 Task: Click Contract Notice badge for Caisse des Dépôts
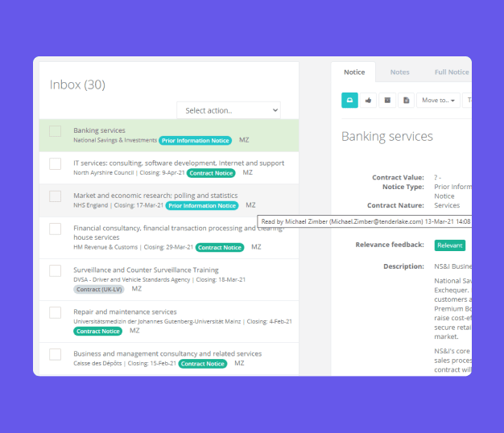click(203, 364)
